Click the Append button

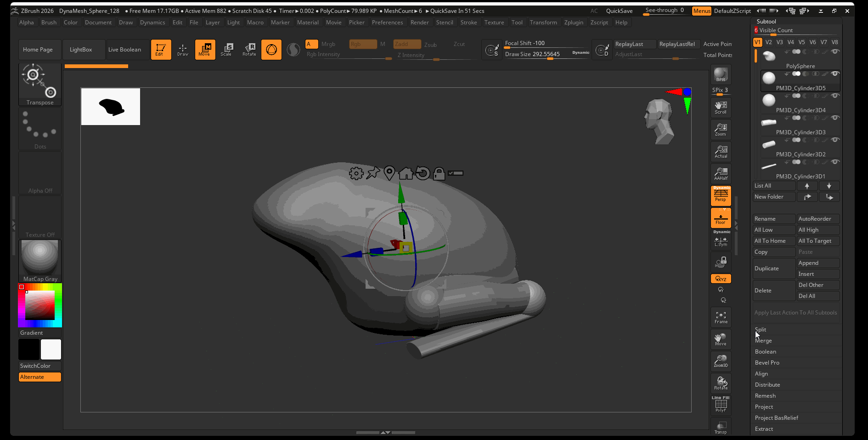pos(818,263)
